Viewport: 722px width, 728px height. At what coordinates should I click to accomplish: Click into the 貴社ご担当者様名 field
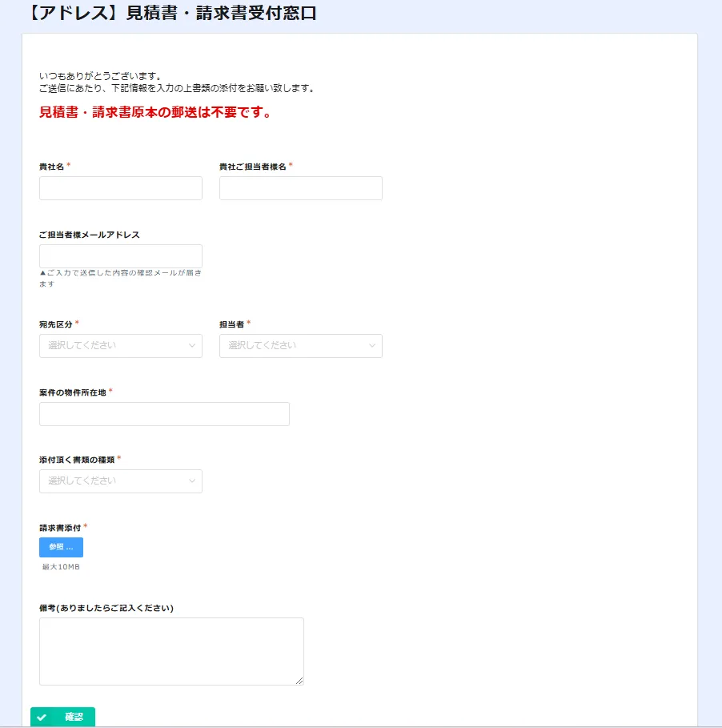[x=300, y=188]
